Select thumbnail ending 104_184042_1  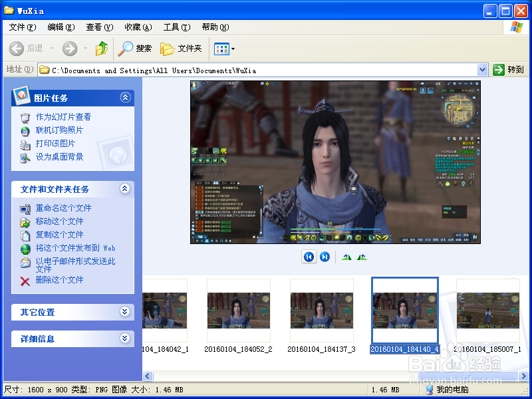[165, 311]
